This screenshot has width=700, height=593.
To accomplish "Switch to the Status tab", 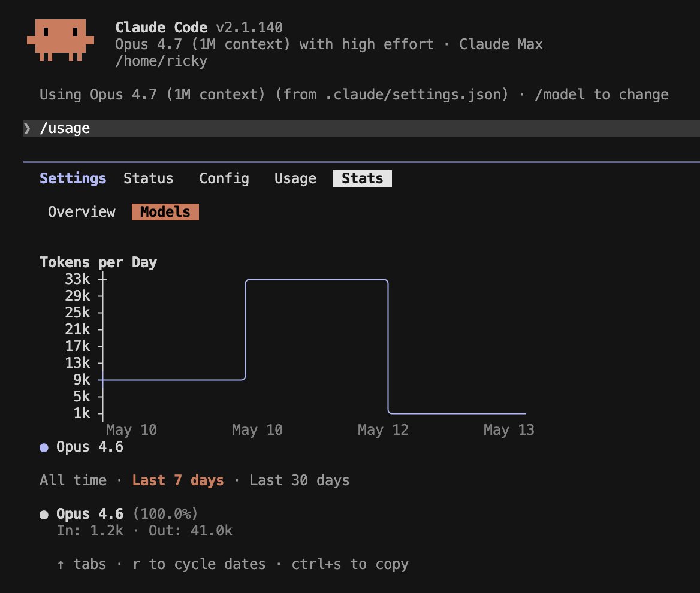I will coord(148,178).
